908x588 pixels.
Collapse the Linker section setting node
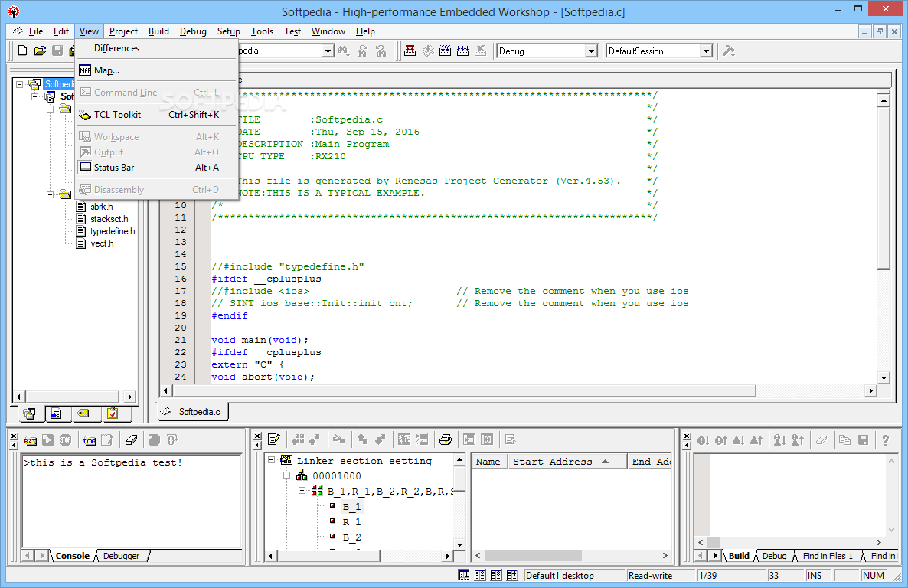coord(271,460)
